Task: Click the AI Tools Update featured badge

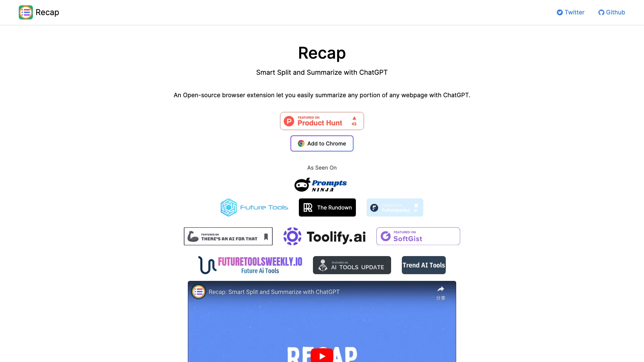Action: [352, 265]
